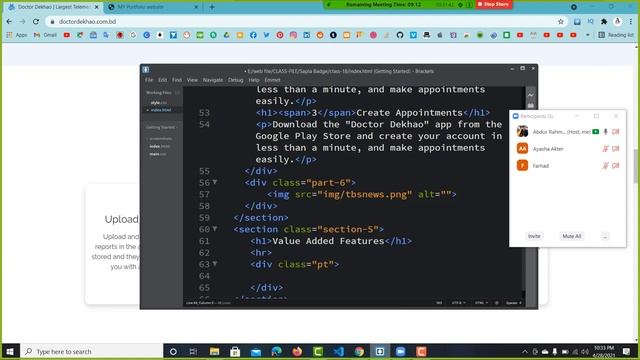Click the Spaces indentation setting in status bar
The height and width of the screenshot is (360, 640).
[x=513, y=303]
